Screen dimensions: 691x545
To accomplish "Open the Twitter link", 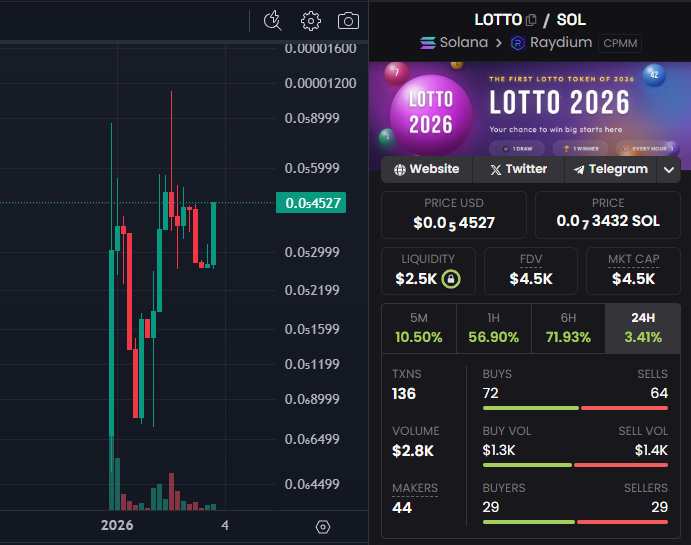I will (519, 169).
